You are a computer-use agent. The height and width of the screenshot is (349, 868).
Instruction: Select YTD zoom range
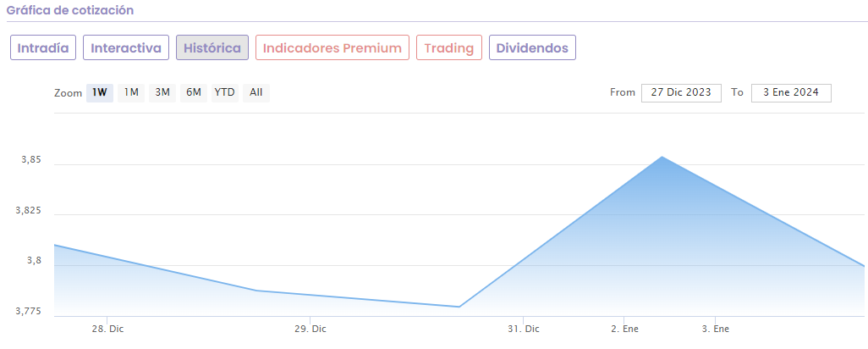(x=224, y=92)
